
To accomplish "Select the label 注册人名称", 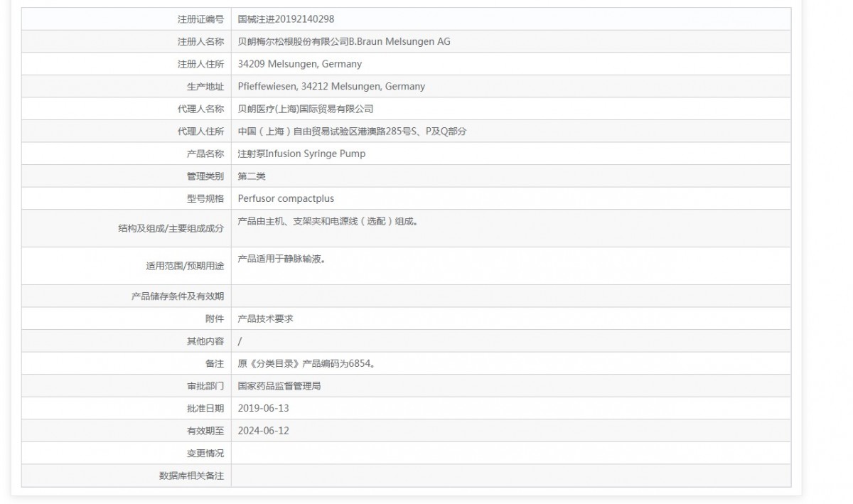I will coord(200,42).
